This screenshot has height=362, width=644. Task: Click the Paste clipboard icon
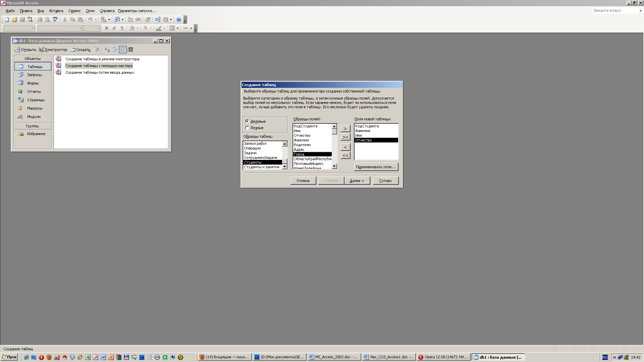click(x=80, y=19)
